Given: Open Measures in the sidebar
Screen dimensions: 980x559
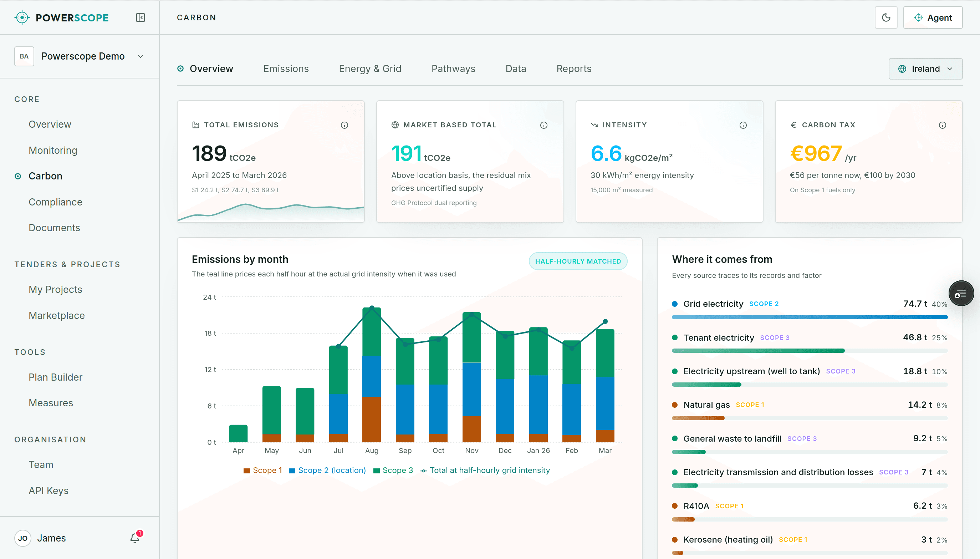Looking at the screenshot, I should pos(51,403).
